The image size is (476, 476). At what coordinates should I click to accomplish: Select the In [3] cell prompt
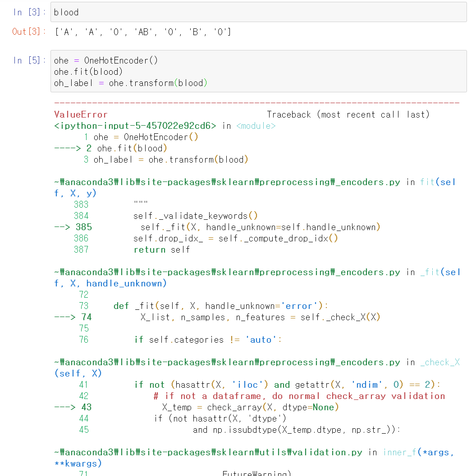point(29,12)
